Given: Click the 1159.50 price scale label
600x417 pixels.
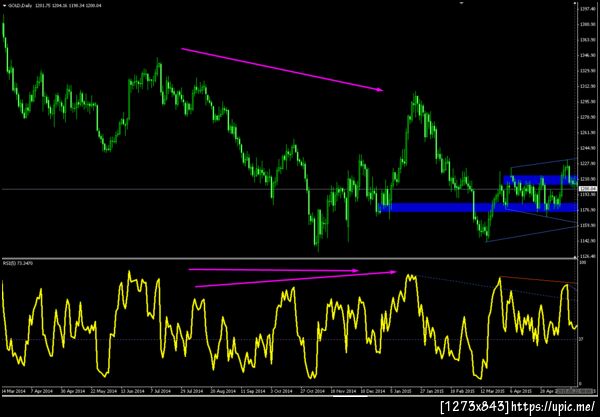Looking at the screenshot, I should coord(587,225).
